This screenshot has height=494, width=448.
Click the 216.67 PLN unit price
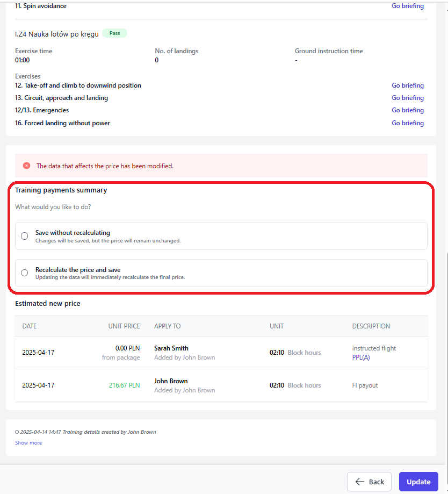pyautogui.click(x=124, y=385)
